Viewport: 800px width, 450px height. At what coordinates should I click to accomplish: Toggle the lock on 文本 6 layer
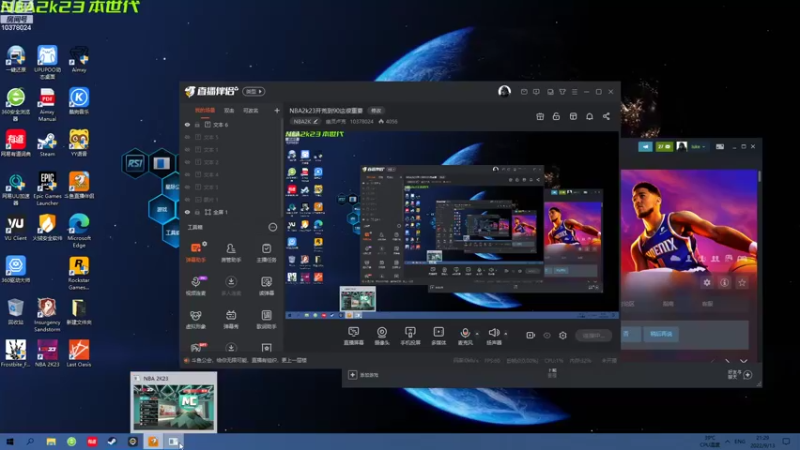(x=197, y=124)
